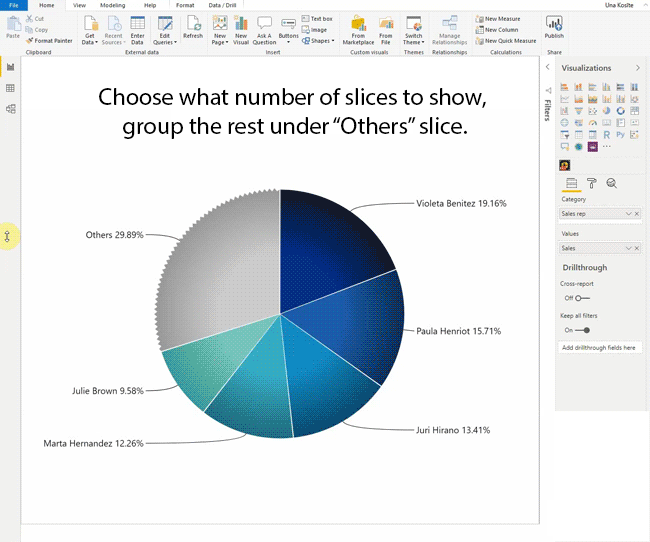Insert an Image from ribbon
The height and width of the screenshot is (542, 650).
coord(314,30)
